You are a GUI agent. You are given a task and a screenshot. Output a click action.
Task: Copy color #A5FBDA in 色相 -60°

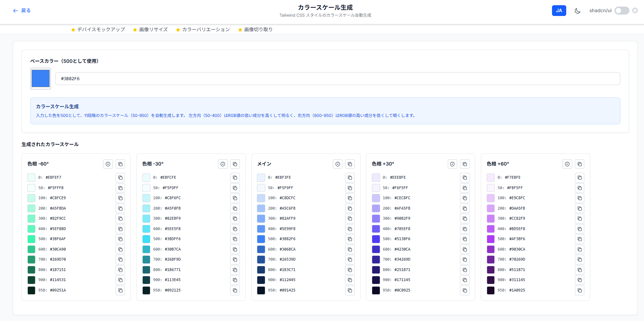(x=120, y=209)
